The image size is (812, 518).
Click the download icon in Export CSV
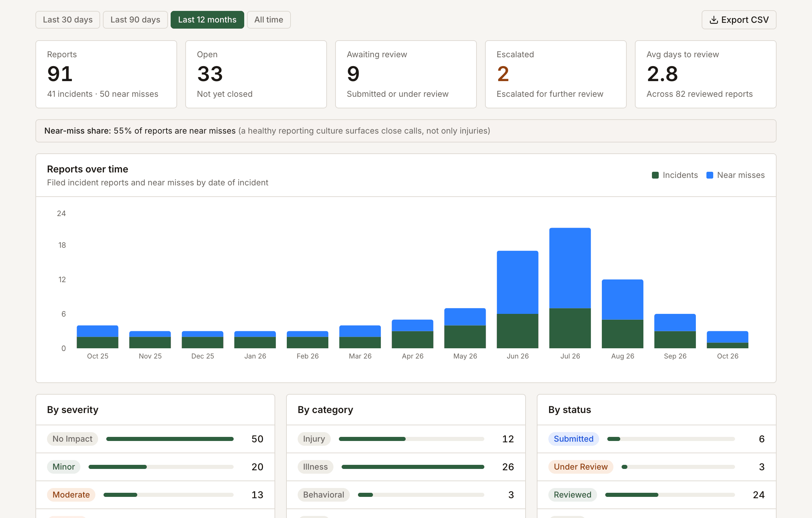point(714,20)
